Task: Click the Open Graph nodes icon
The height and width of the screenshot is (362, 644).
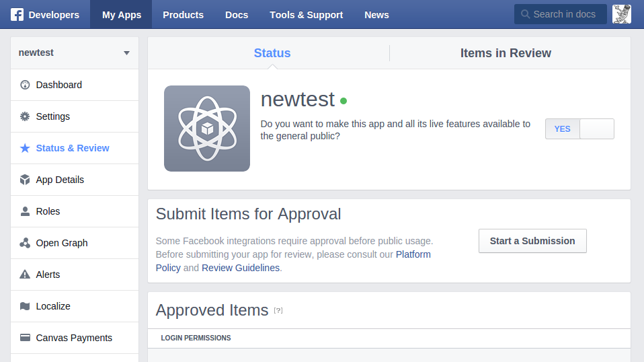Action: [25, 243]
